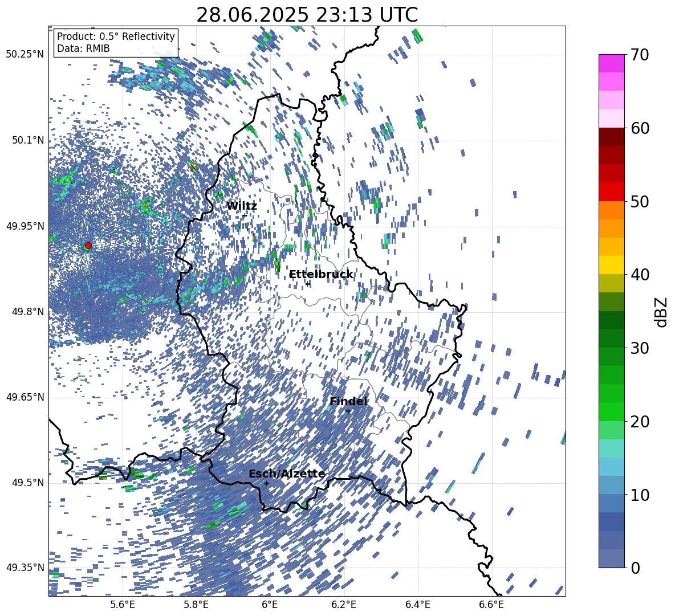Click the plot title '28.06.2025 23:13 UTC'
675x616 pixels.
click(x=307, y=15)
